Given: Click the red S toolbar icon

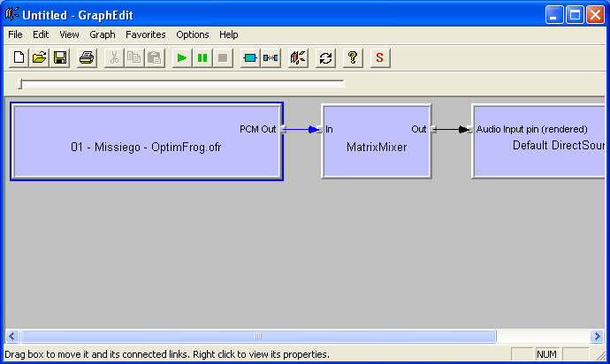Looking at the screenshot, I should [x=380, y=58].
